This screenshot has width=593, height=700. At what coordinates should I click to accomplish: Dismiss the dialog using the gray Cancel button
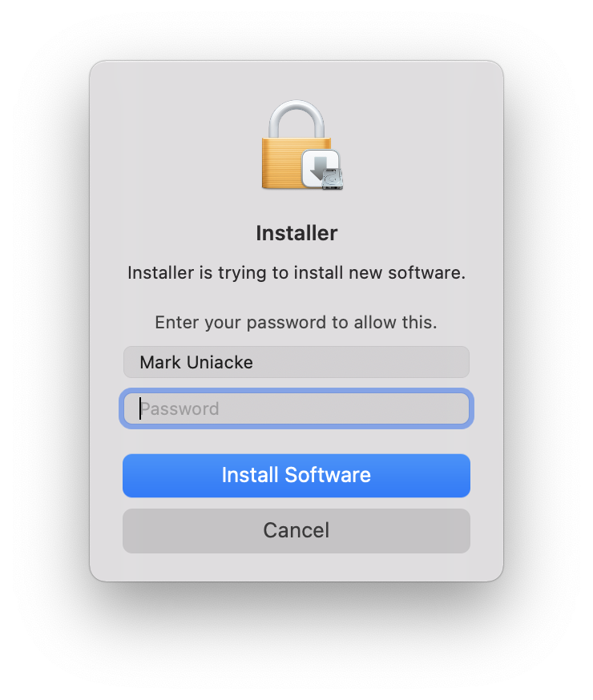click(296, 531)
